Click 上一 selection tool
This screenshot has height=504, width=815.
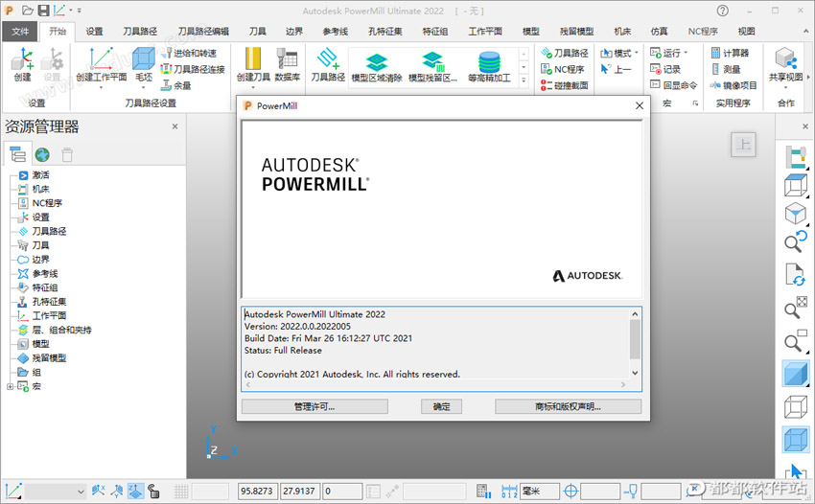[x=616, y=69]
